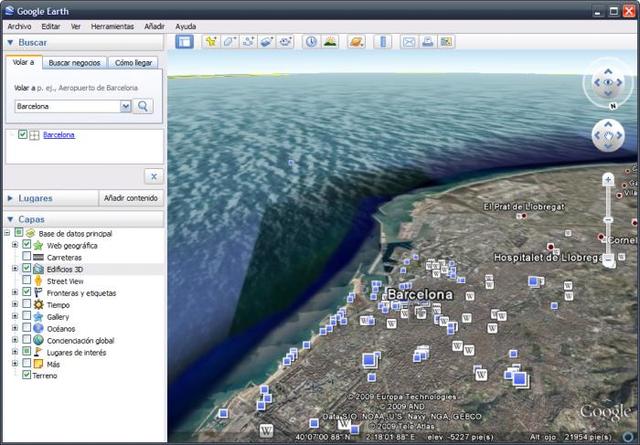Toggle the sidebar panel button
Viewport: 640px width, 445px height.
[184, 42]
